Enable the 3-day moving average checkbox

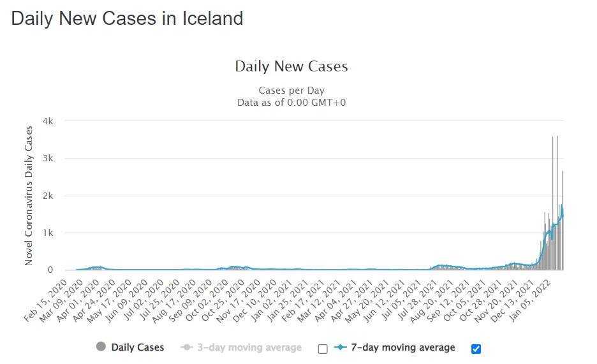point(323,349)
